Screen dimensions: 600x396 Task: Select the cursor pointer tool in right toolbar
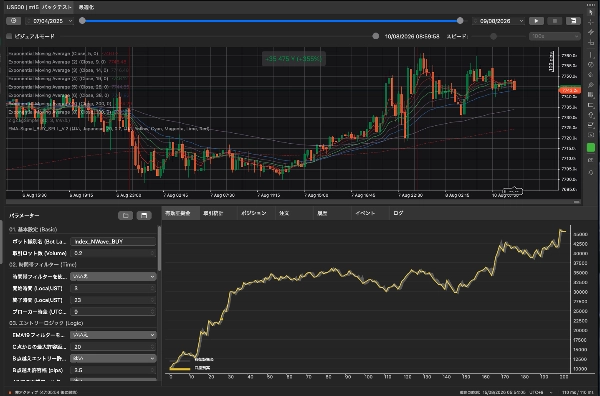pyautogui.click(x=590, y=12)
